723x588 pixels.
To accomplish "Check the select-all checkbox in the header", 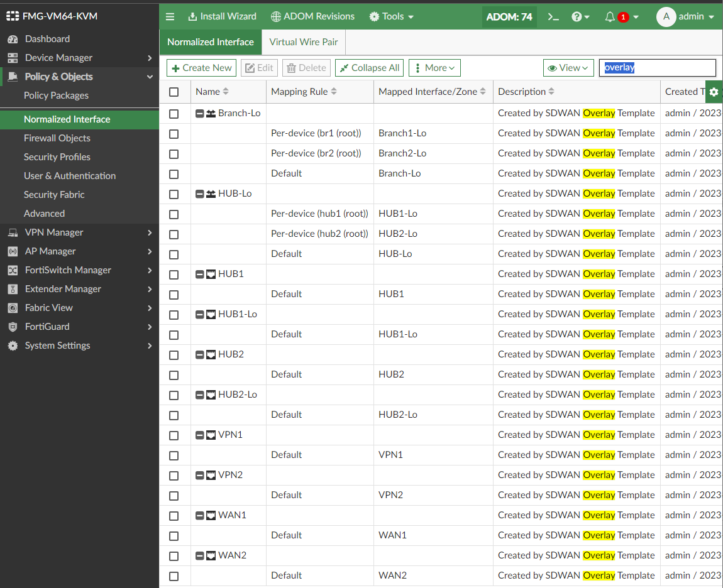I will pyautogui.click(x=174, y=91).
